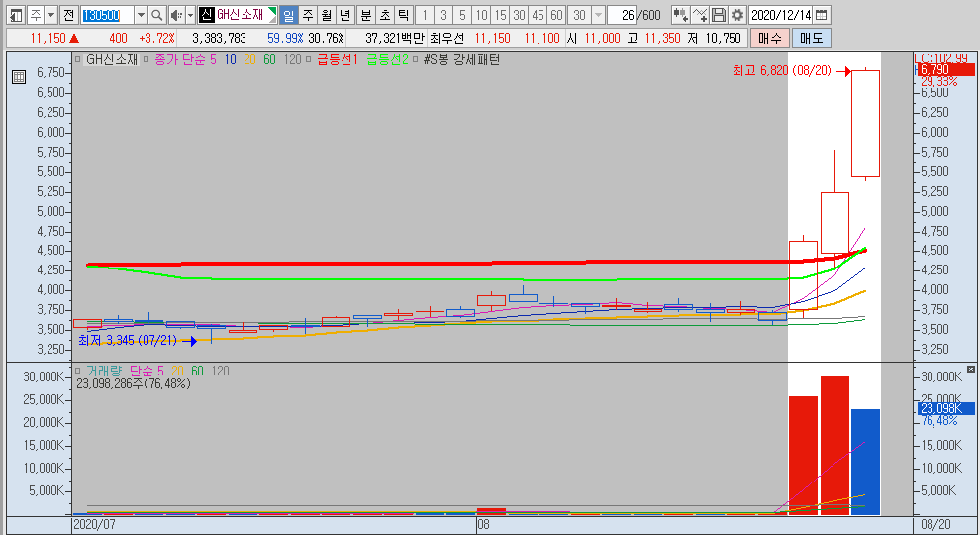Click the blue 23,098K volume tag
Image resolution: width=980 pixels, height=535 pixels.
(x=945, y=408)
